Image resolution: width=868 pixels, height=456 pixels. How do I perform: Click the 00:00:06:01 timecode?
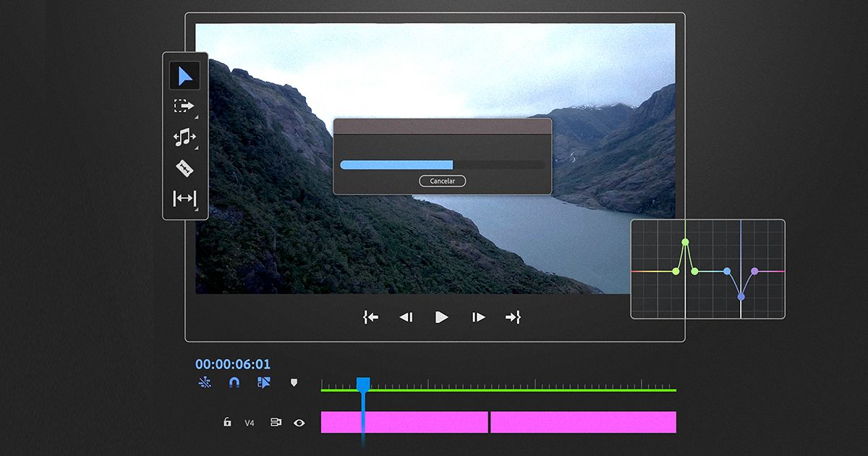point(233,365)
